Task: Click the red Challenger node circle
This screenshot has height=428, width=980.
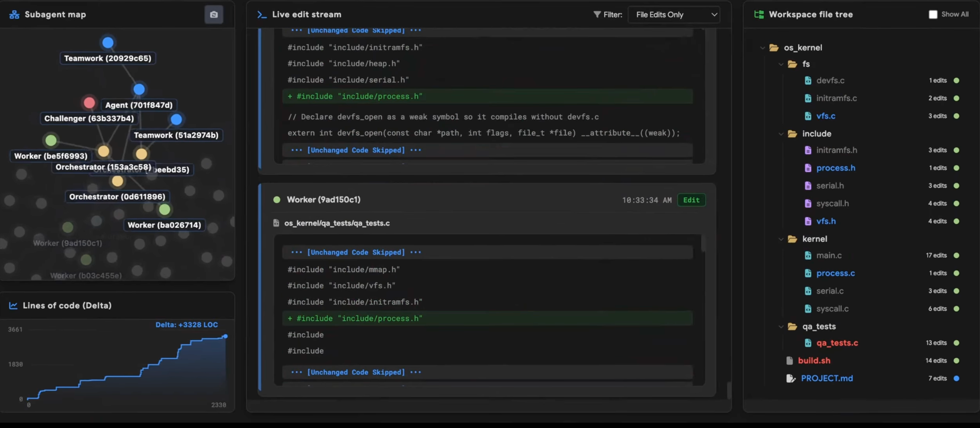Action: [89, 103]
